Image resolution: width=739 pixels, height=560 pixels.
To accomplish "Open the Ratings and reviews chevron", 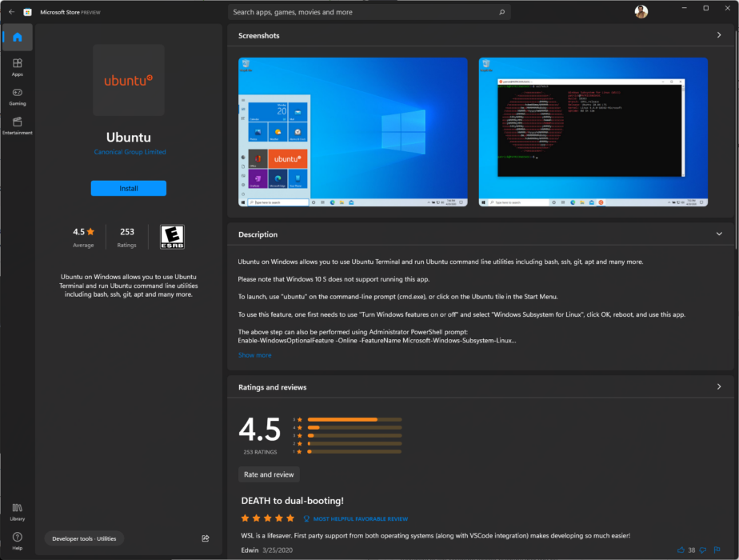I will [x=719, y=386].
